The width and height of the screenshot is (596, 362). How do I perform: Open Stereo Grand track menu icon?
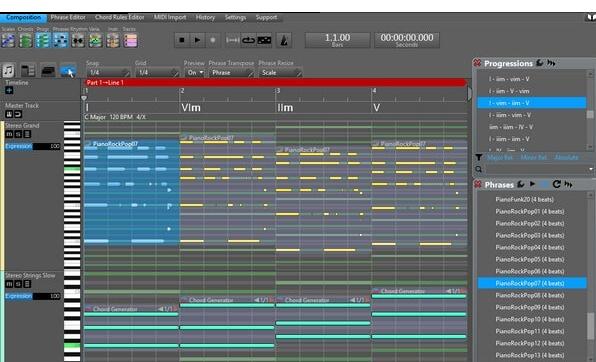coord(27,134)
